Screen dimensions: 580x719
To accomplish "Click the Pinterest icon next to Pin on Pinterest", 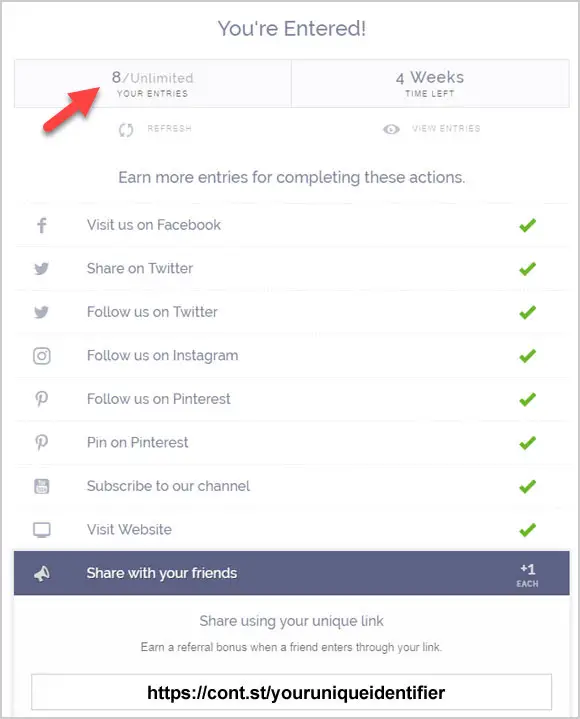I will point(42,442).
